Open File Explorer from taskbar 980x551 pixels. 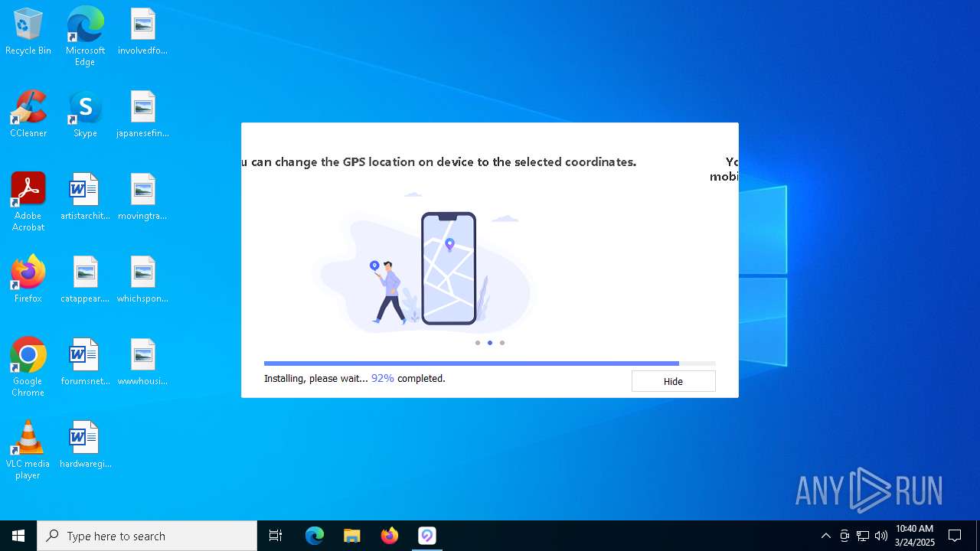point(352,536)
